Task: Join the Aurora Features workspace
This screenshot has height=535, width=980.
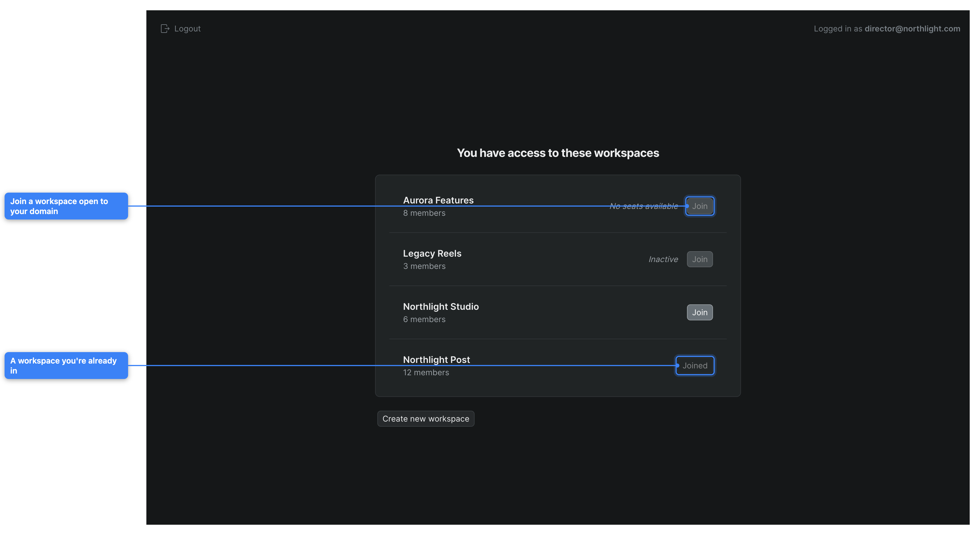Action: 700,206
